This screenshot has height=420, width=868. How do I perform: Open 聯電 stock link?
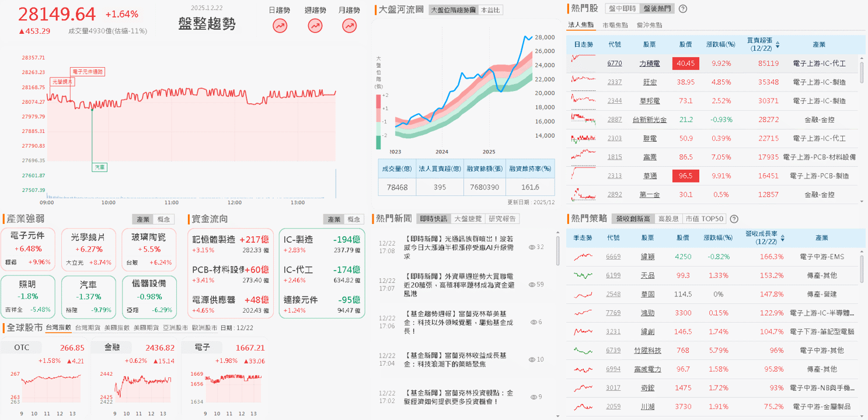pos(649,138)
